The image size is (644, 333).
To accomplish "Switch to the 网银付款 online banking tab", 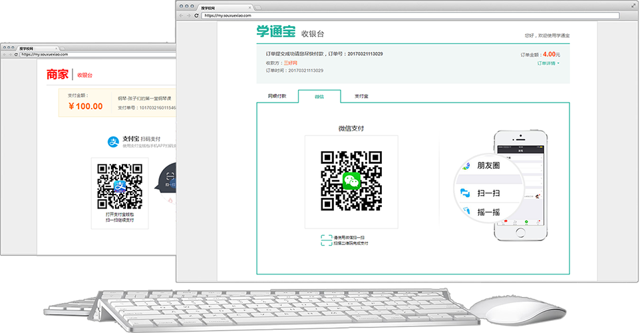I will [277, 96].
